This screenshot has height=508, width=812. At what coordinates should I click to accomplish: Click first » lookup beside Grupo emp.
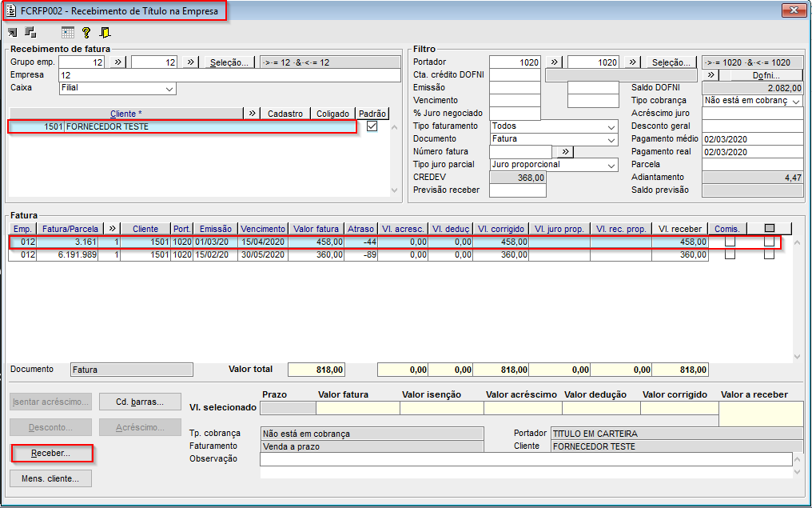[x=118, y=62]
